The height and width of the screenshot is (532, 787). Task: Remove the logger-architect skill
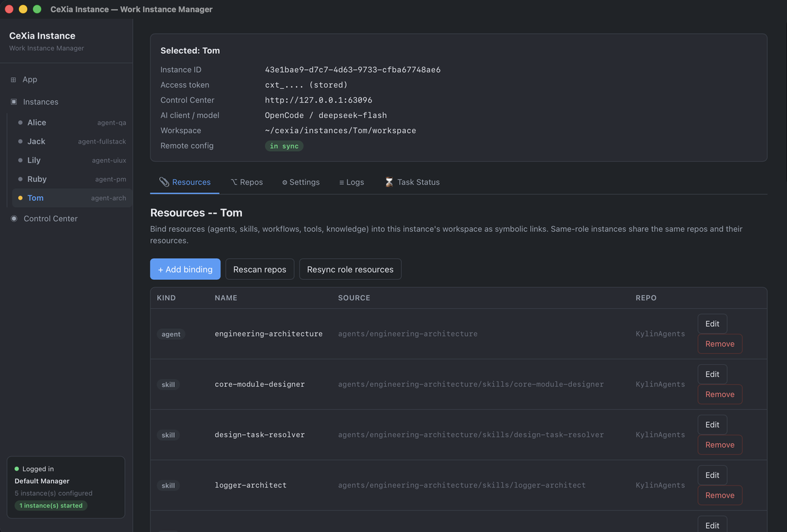(x=720, y=496)
